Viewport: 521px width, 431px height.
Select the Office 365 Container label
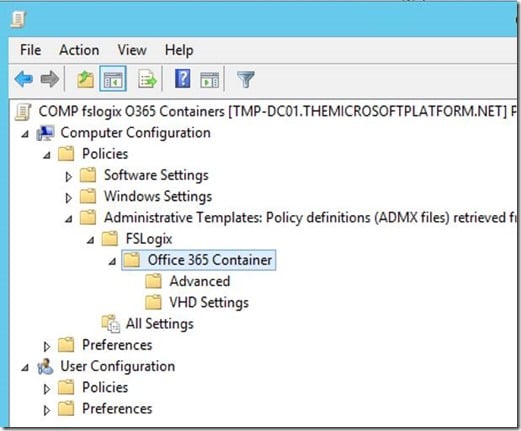[210, 260]
